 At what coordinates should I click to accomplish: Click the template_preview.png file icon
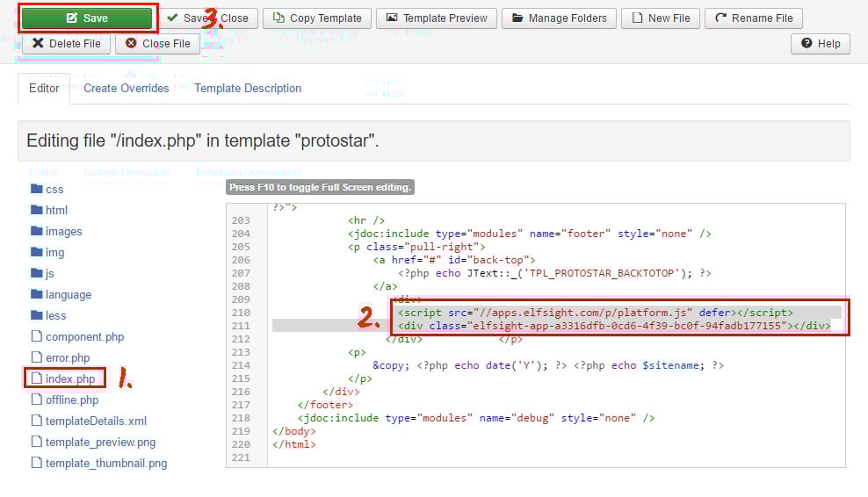click(x=37, y=441)
